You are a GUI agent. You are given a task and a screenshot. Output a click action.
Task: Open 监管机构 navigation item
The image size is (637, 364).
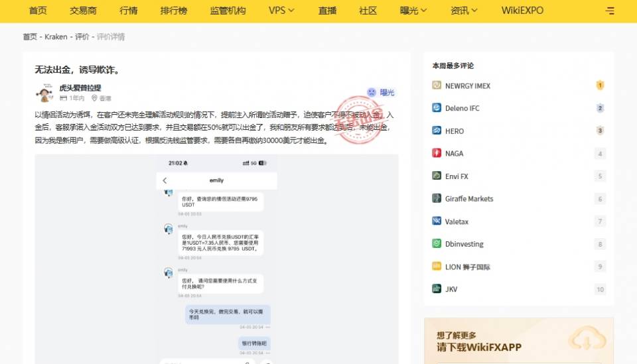click(x=228, y=11)
